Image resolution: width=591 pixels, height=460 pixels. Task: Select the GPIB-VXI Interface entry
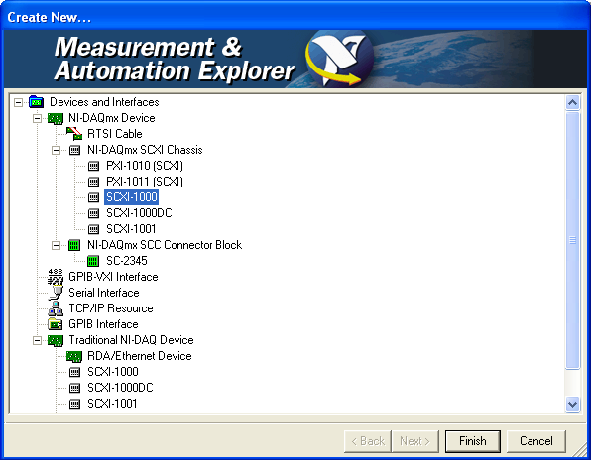(x=113, y=277)
